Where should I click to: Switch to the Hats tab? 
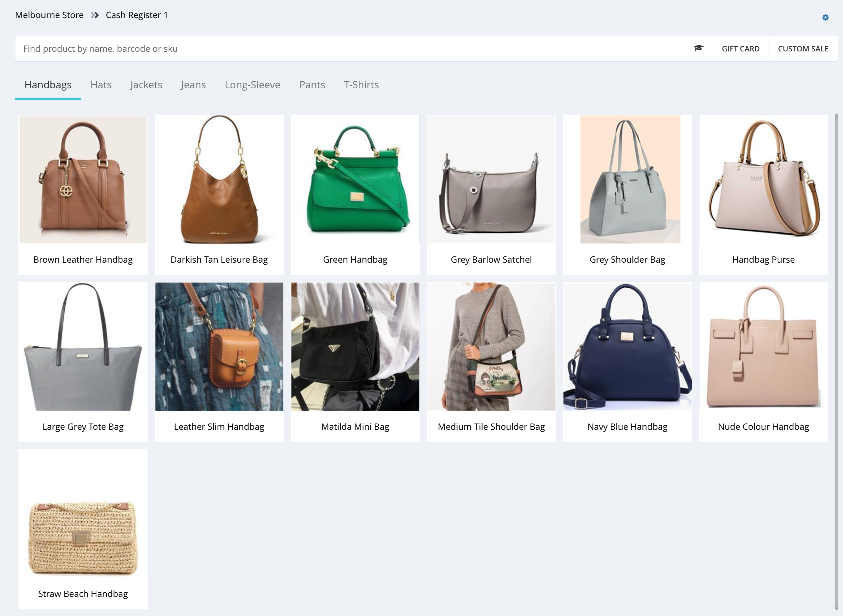pos(101,85)
